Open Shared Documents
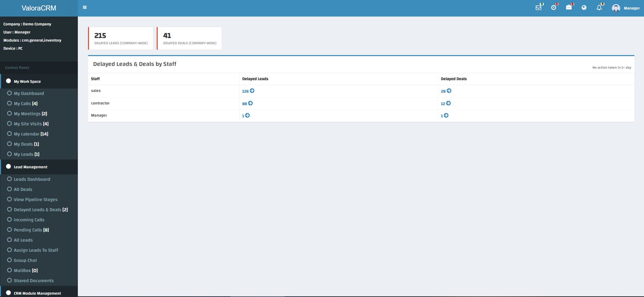 pyautogui.click(x=34, y=280)
